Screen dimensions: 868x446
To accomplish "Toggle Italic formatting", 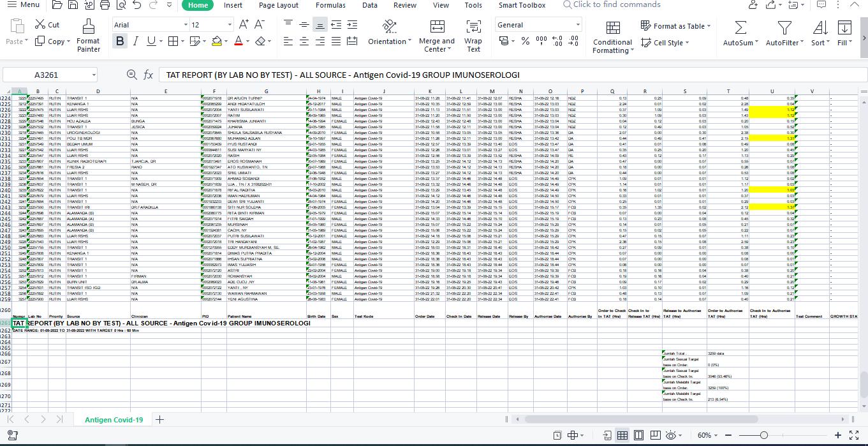I will coord(135,41).
